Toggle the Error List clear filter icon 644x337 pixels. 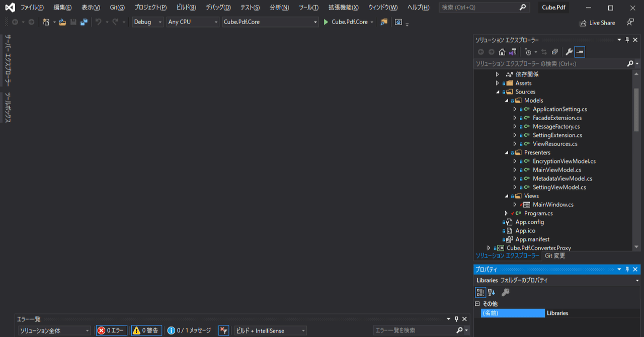pyautogui.click(x=224, y=330)
